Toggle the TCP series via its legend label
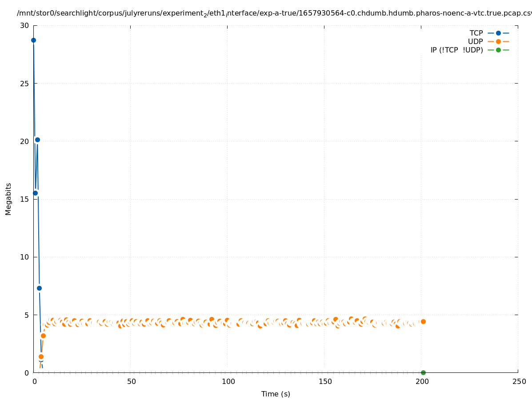Screen dimensions: 532x400 click(476, 33)
